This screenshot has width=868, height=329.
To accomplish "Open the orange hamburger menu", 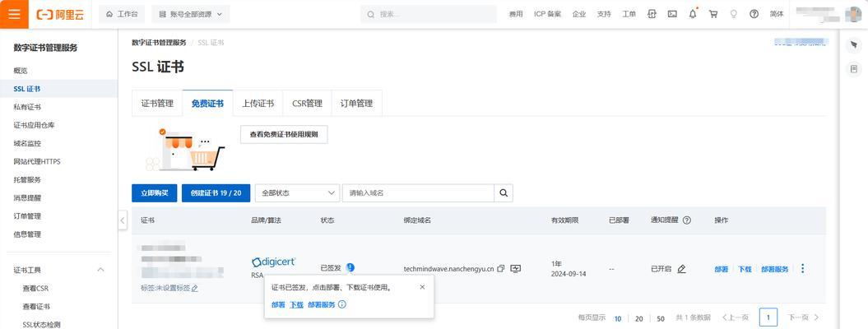I will click(14, 14).
